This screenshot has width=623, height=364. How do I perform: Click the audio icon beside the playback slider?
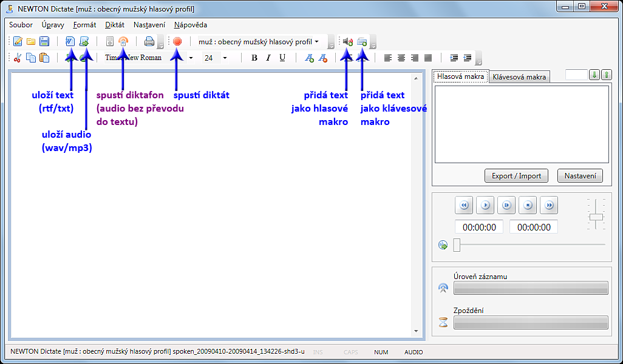443,245
